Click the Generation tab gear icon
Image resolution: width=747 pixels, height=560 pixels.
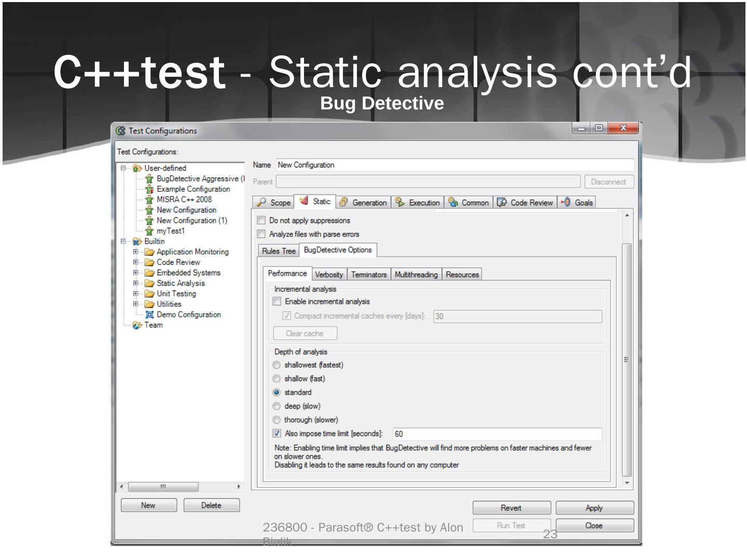pos(344,202)
